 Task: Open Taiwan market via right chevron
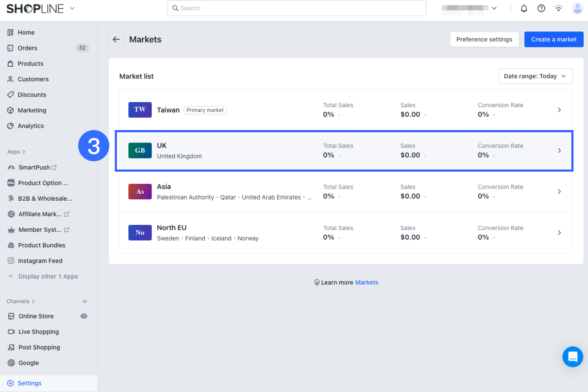point(559,110)
